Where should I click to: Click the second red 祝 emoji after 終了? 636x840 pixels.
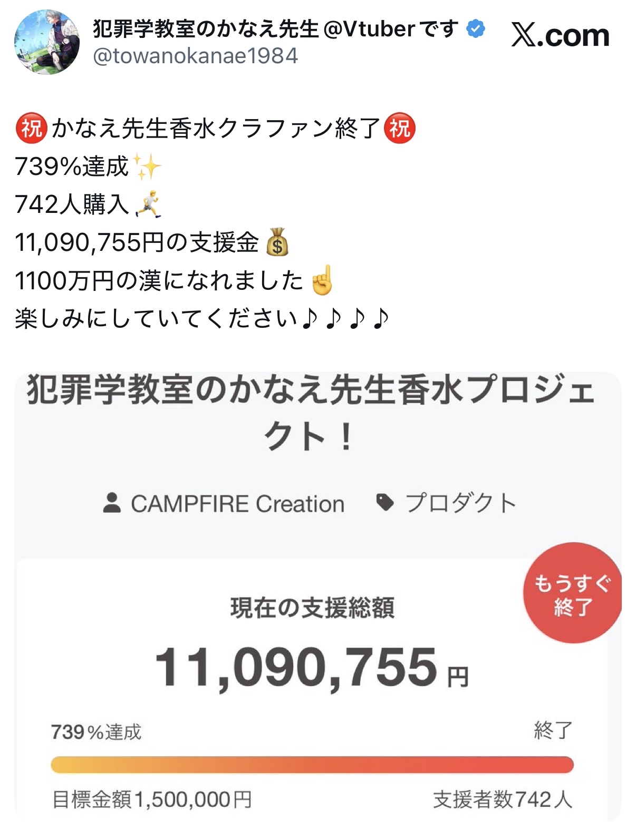400,129
